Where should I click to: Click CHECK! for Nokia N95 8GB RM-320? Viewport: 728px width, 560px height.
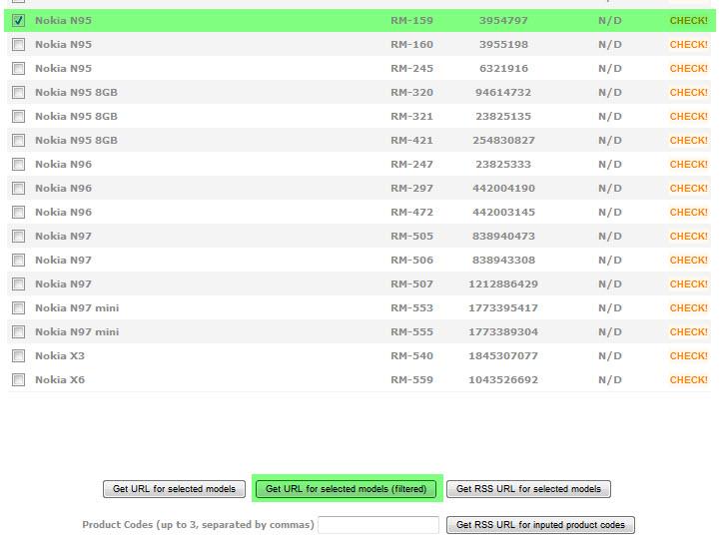[x=688, y=92]
